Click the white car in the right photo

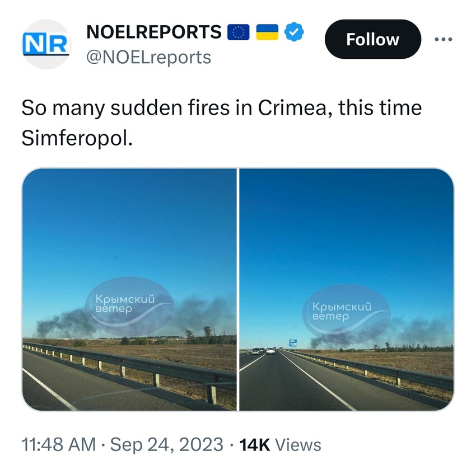point(270,351)
